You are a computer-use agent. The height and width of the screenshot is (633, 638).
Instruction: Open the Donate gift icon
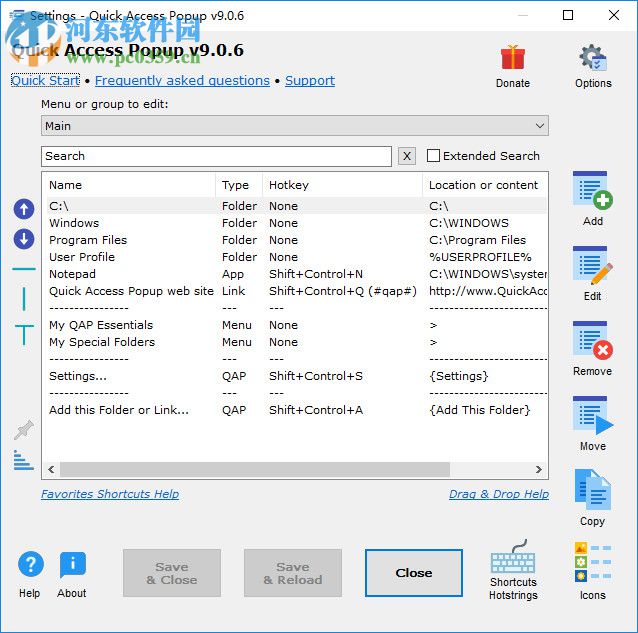point(513,58)
